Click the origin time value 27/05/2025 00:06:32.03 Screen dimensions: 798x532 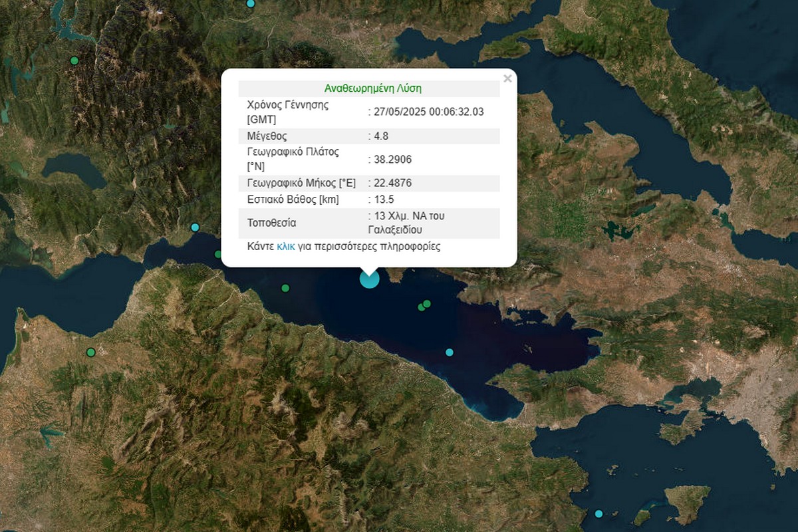click(x=428, y=112)
